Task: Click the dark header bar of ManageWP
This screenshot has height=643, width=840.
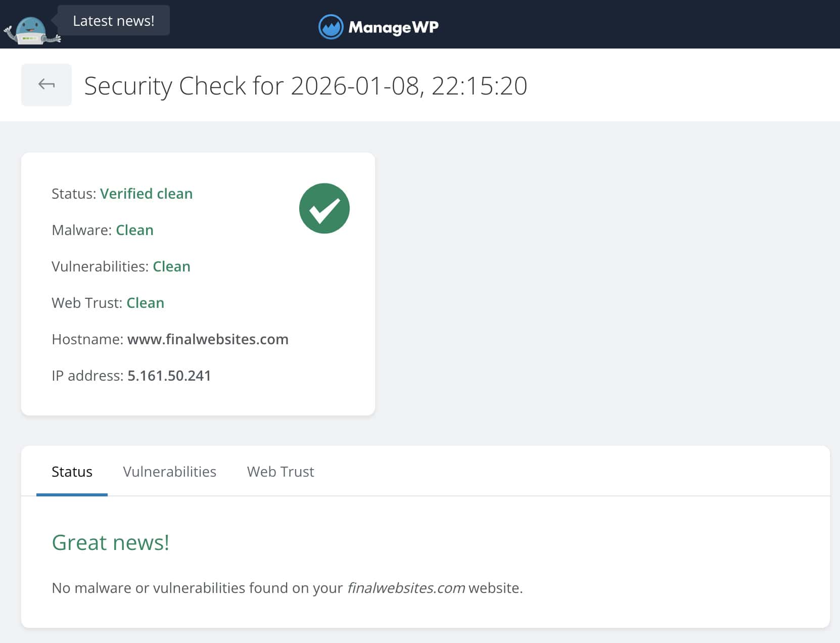Action: pyautogui.click(x=657, y=25)
